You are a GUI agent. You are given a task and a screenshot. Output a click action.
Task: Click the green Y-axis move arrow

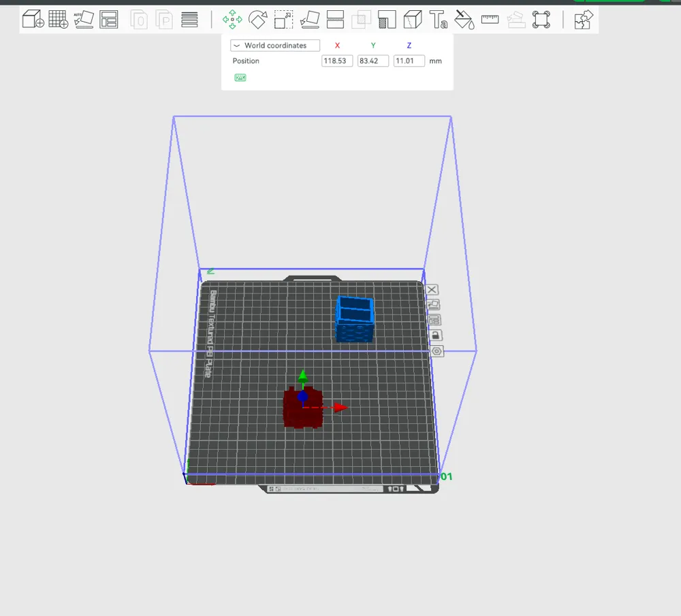[303, 376]
